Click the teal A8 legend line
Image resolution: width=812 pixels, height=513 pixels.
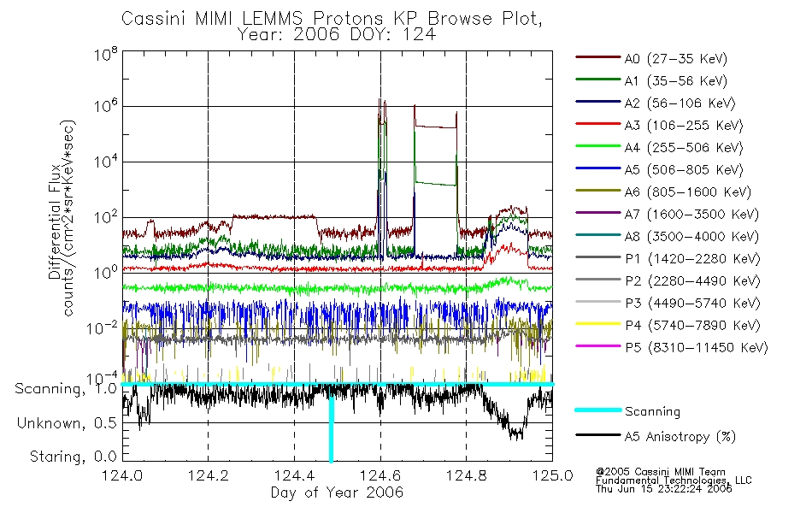[x=598, y=235]
